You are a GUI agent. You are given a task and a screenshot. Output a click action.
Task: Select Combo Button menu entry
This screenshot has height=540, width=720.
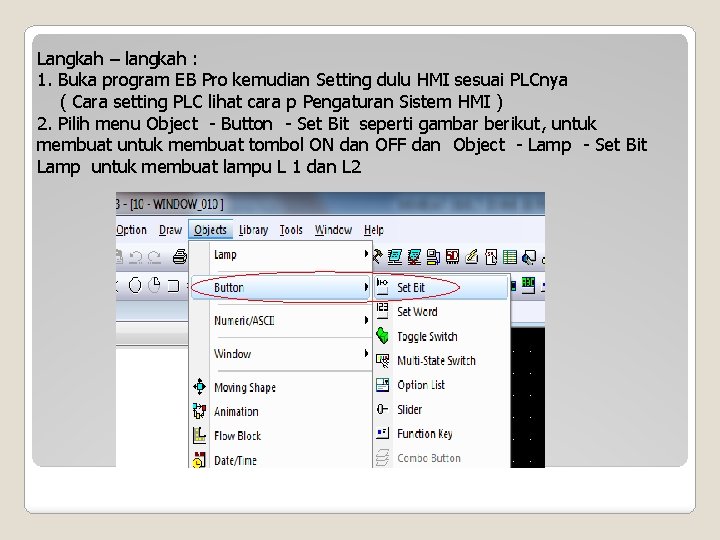click(441, 458)
